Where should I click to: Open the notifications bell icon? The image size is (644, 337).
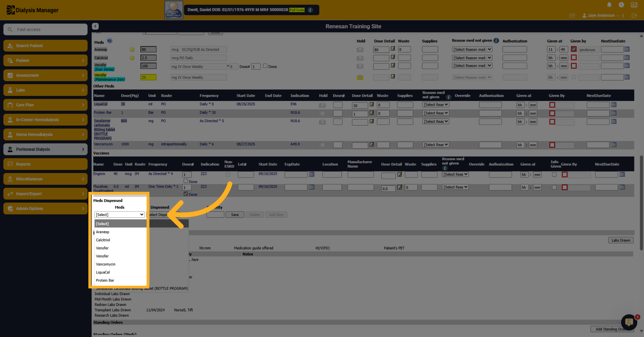[x=609, y=5]
